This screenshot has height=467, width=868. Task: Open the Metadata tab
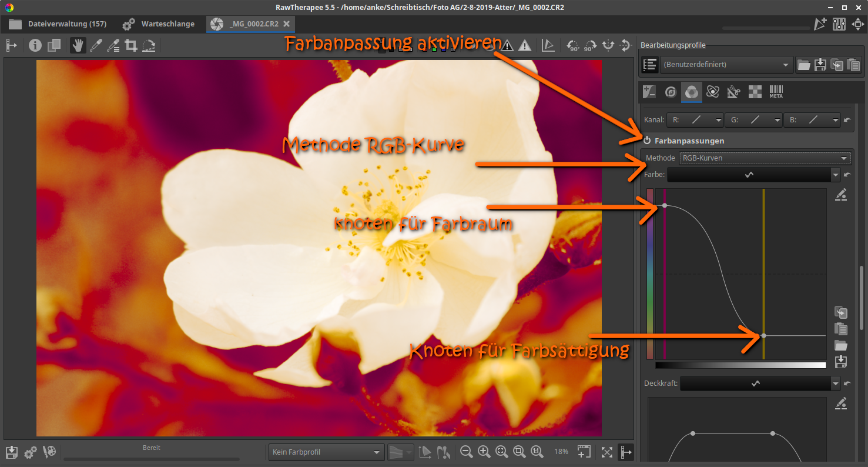click(x=776, y=92)
